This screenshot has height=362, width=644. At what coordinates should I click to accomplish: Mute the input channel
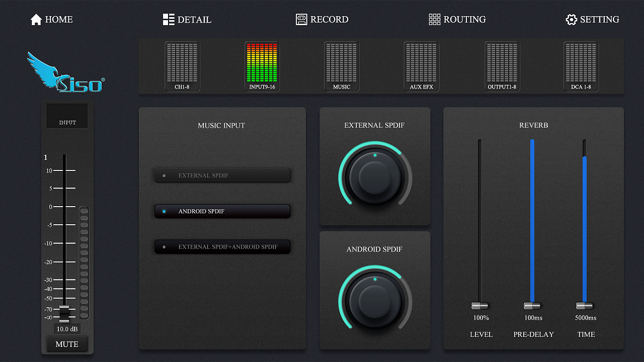(67, 344)
